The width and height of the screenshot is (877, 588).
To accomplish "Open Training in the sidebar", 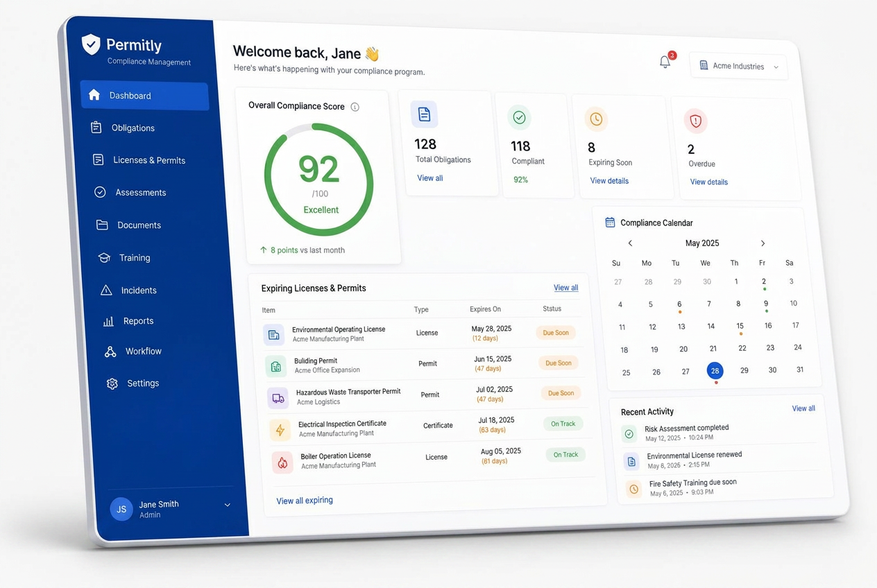I will click(125, 257).
